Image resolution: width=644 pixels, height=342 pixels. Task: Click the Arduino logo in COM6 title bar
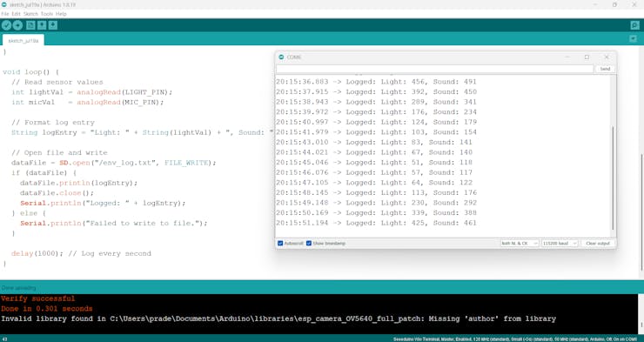click(281, 57)
